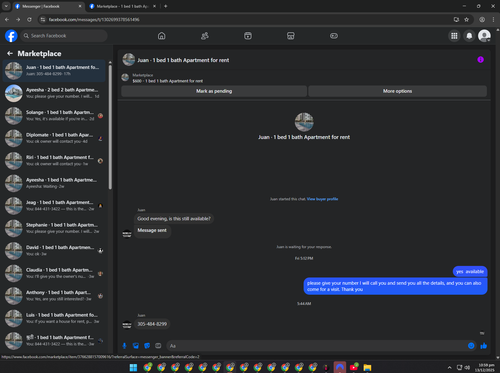Click the browser Forward button
The image size is (500, 373).
click(x=18, y=20)
